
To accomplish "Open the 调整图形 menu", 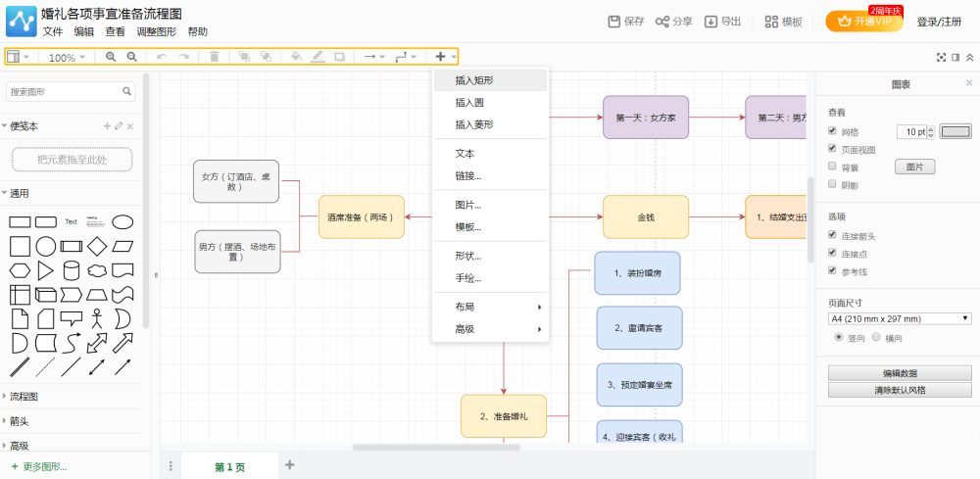I will tap(156, 32).
